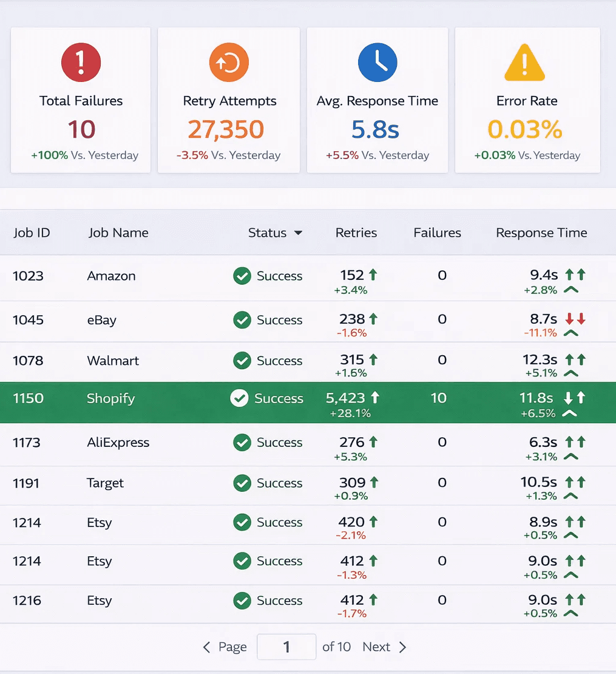
Task: Go to the Next page
Action: coord(376,647)
